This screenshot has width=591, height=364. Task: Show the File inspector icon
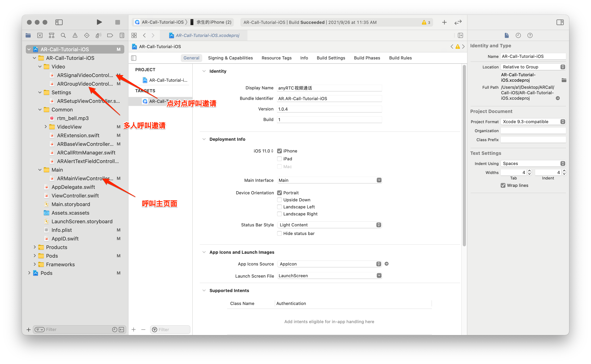pyautogui.click(x=507, y=35)
